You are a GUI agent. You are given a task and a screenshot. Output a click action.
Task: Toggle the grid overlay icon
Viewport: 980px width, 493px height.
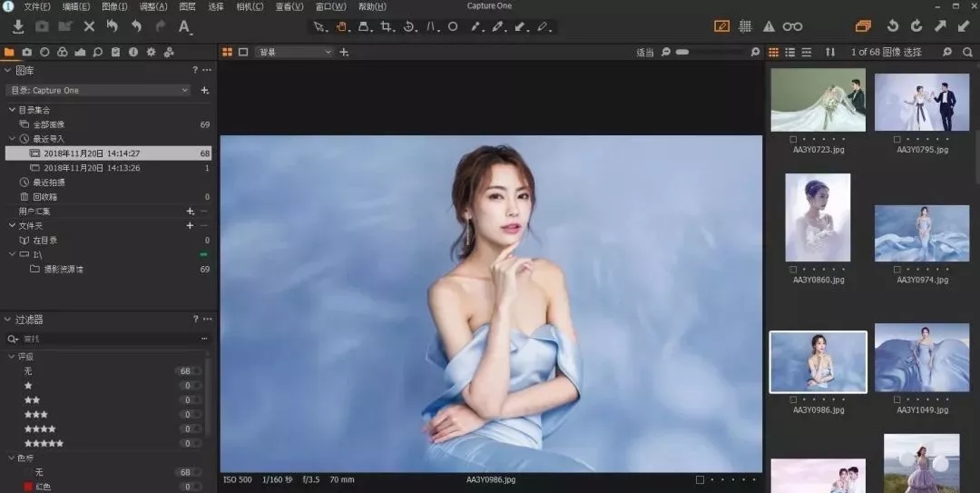[x=745, y=26]
